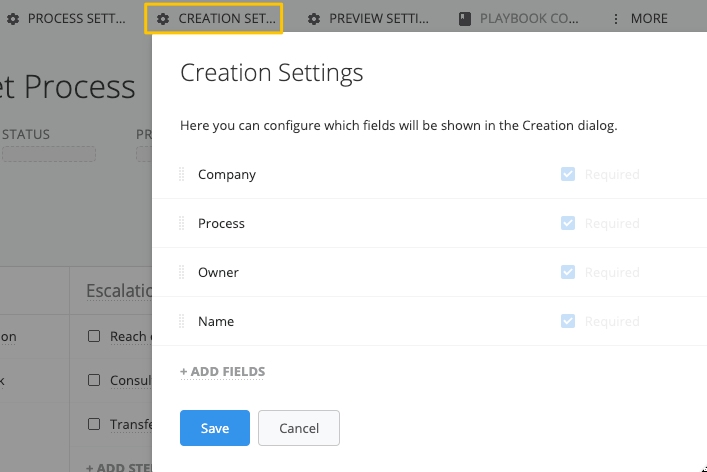Viewport: 707px width, 472px height.
Task: Grab the drag handle beside Company
Action: [182, 174]
